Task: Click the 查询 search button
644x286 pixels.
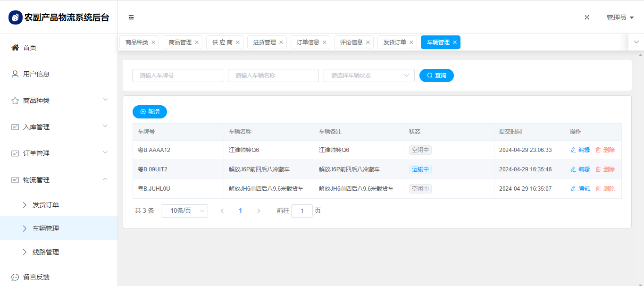Action: pyautogui.click(x=436, y=76)
